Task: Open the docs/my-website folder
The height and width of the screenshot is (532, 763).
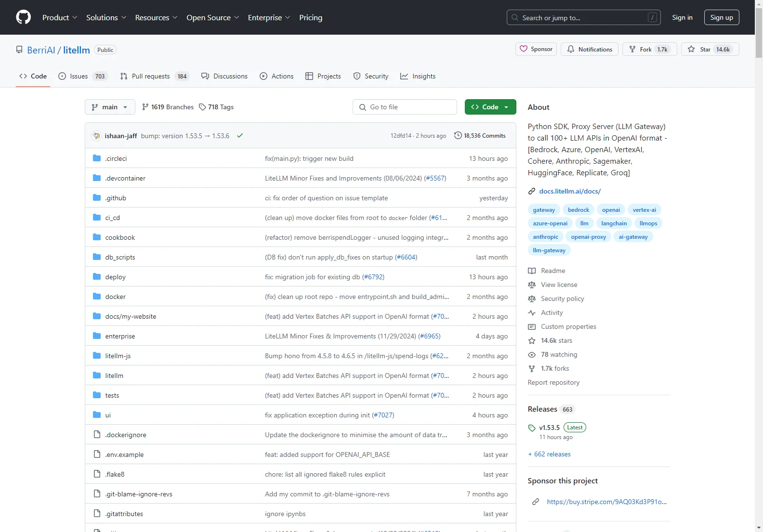Action: click(131, 316)
